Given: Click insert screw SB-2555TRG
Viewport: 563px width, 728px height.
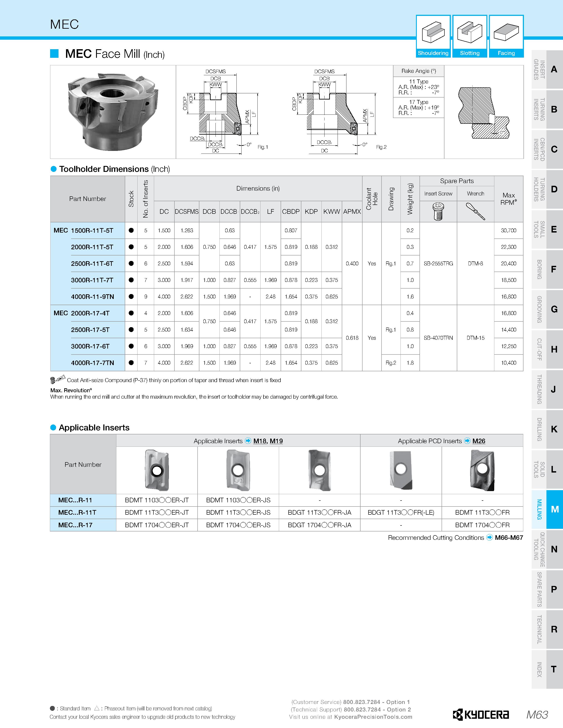Looking at the screenshot, I should (438, 263).
